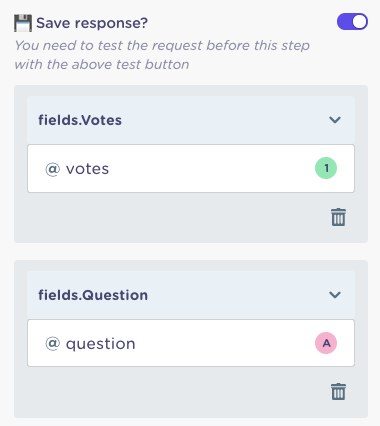Click the floppy disk save icon
Viewport: 380px width, 426px height.
point(23,23)
